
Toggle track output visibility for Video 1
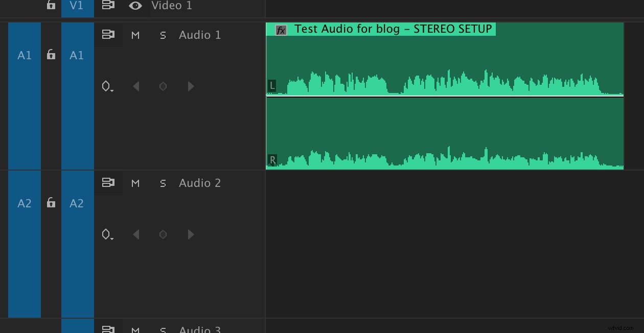pos(135,6)
